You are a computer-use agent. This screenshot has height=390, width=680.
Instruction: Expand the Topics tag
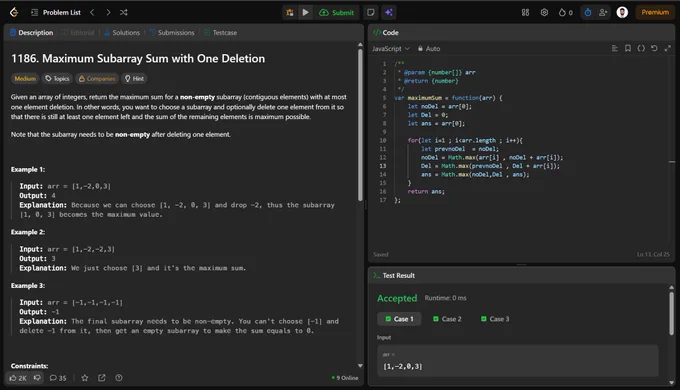pos(57,79)
